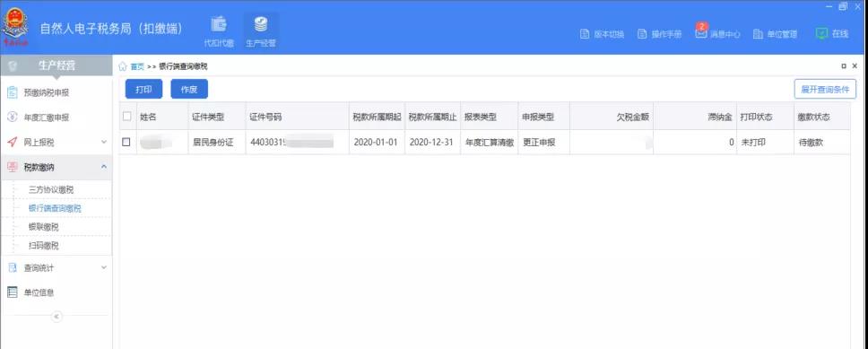868x349 pixels.
Task: Open 年度汇缴申报 in sidebar
Action: pos(56,118)
